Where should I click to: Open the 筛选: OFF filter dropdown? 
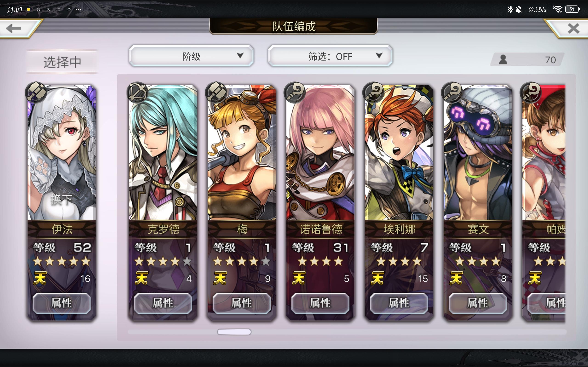pyautogui.click(x=330, y=56)
